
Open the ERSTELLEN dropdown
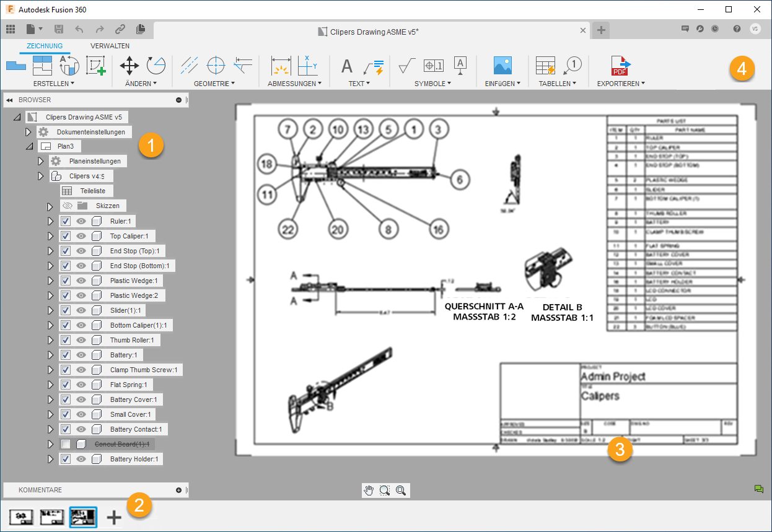coord(54,83)
